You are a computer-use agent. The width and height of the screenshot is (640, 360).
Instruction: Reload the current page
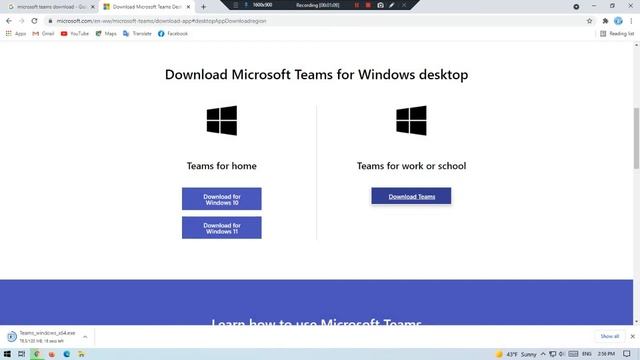click(34, 21)
